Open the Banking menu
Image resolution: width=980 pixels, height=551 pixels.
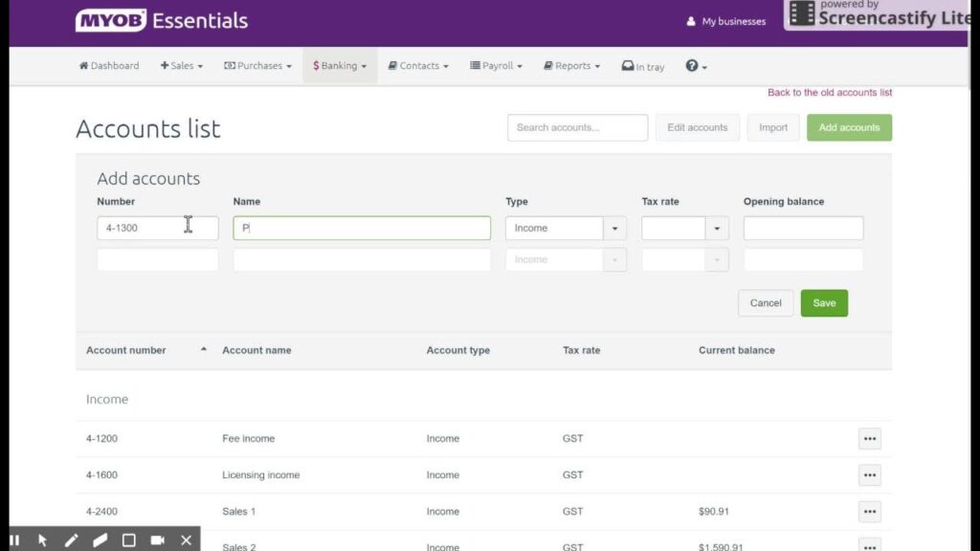[340, 66]
